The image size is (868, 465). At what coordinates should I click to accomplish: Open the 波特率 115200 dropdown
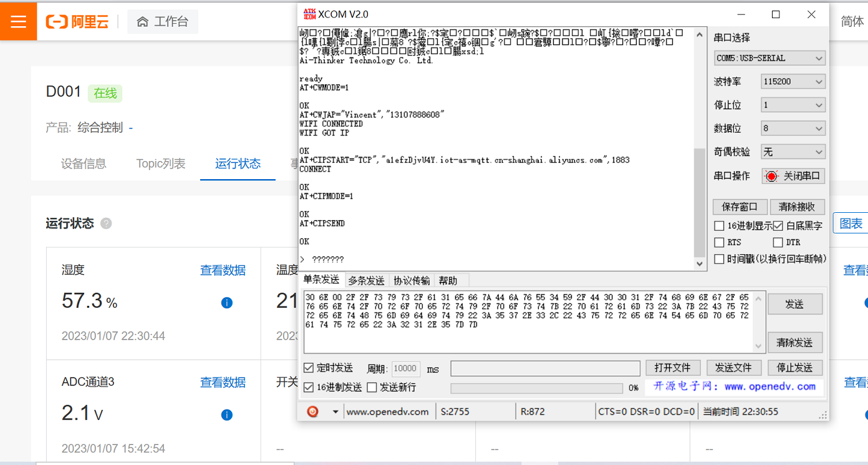pyautogui.click(x=793, y=82)
